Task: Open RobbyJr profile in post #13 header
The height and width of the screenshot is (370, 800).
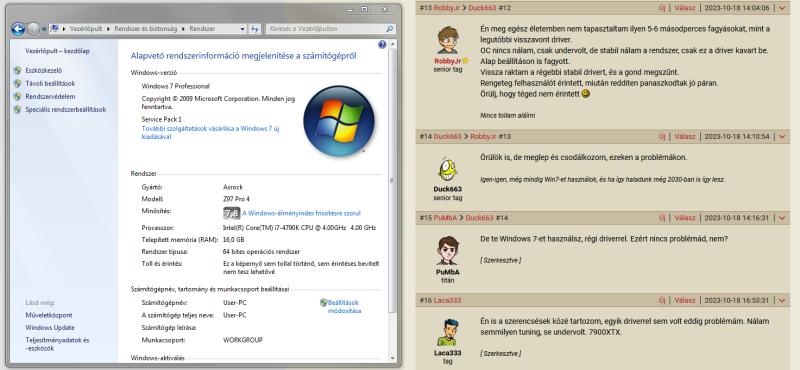Action: 447,8
